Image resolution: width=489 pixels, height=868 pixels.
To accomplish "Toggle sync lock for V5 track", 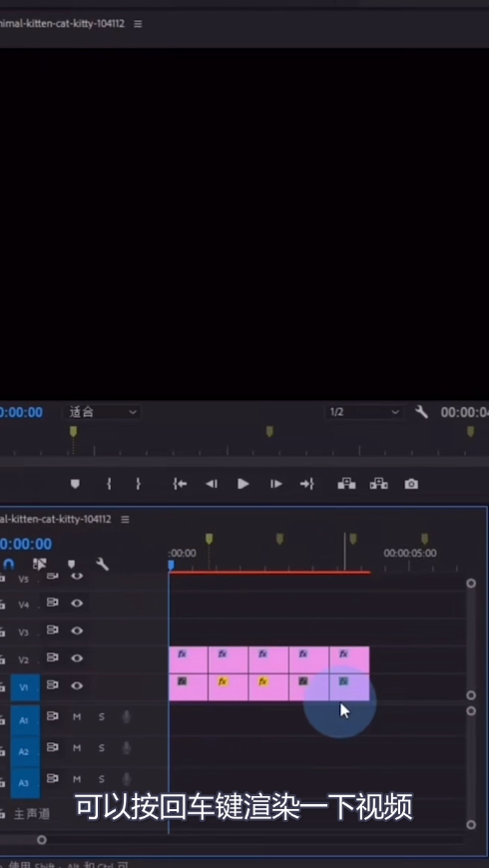I will pyautogui.click(x=53, y=577).
